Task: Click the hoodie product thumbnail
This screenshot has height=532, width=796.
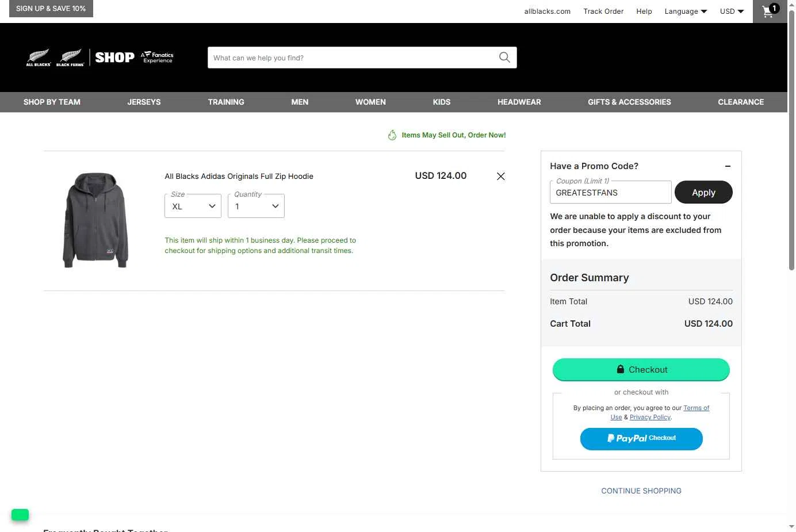Action: coord(95,220)
